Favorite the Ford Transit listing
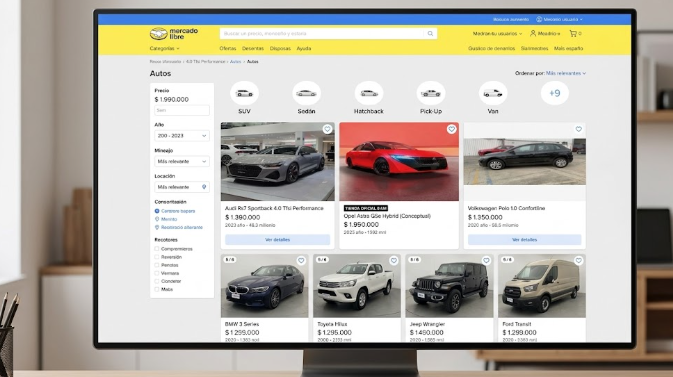 [x=579, y=261]
